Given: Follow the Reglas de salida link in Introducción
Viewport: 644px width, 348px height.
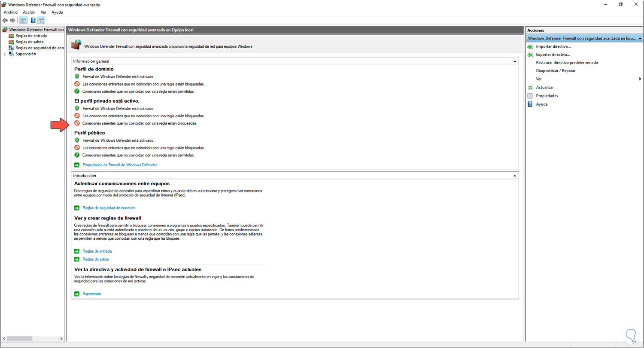Looking at the screenshot, I should [95, 259].
